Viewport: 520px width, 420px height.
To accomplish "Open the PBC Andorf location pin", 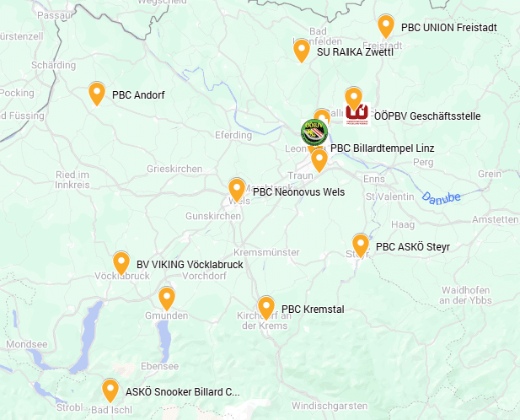I will [x=97, y=94].
